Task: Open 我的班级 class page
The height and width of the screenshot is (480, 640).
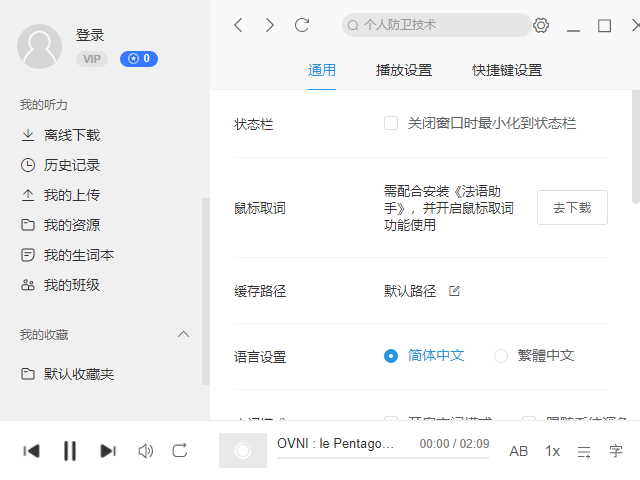Action: pos(60,285)
